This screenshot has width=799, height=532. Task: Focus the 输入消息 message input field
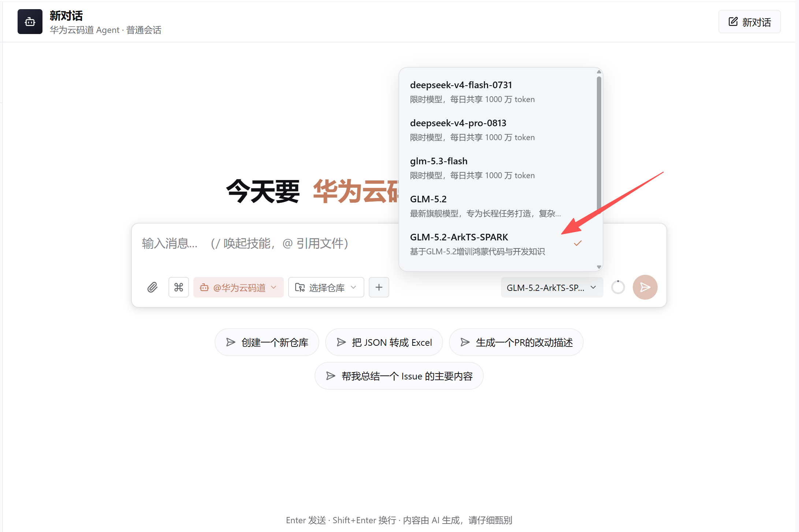pyautogui.click(x=265, y=243)
